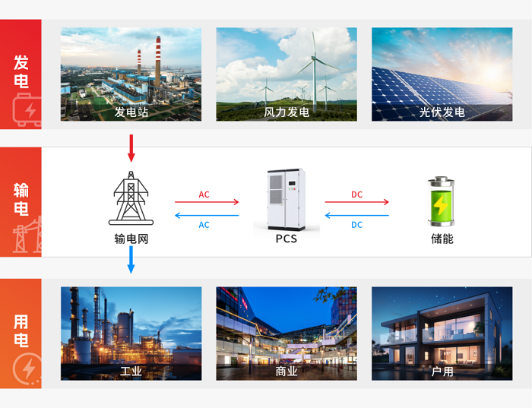This screenshot has height=408, width=532.
Task: Select the 输电 section label
Action: [21, 199]
